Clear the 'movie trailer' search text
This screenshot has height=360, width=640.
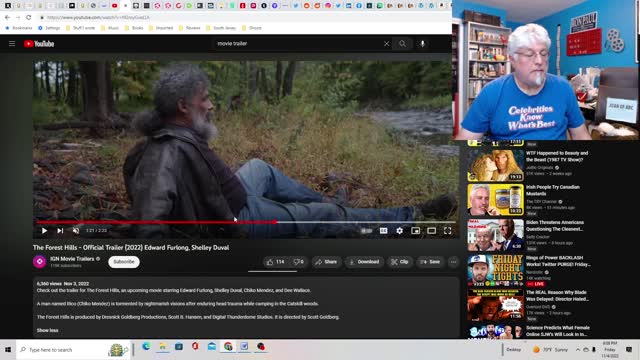click(386, 44)
